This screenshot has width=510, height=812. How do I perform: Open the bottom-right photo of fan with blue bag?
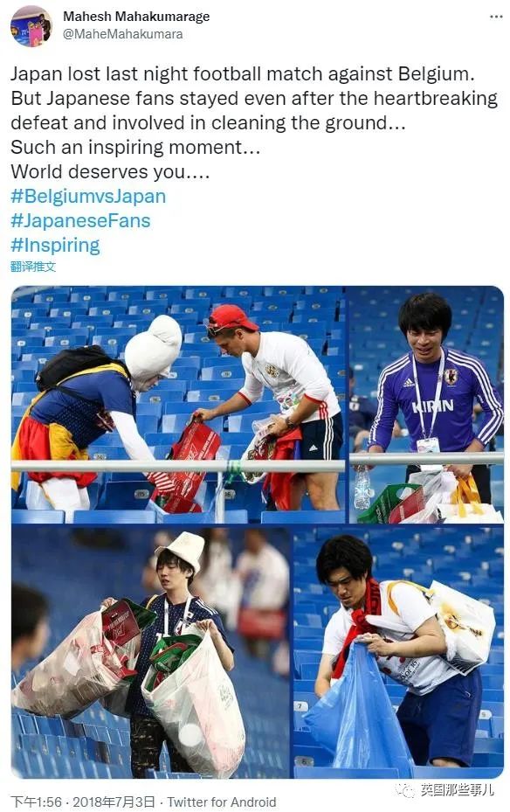[x=398, y=652]
